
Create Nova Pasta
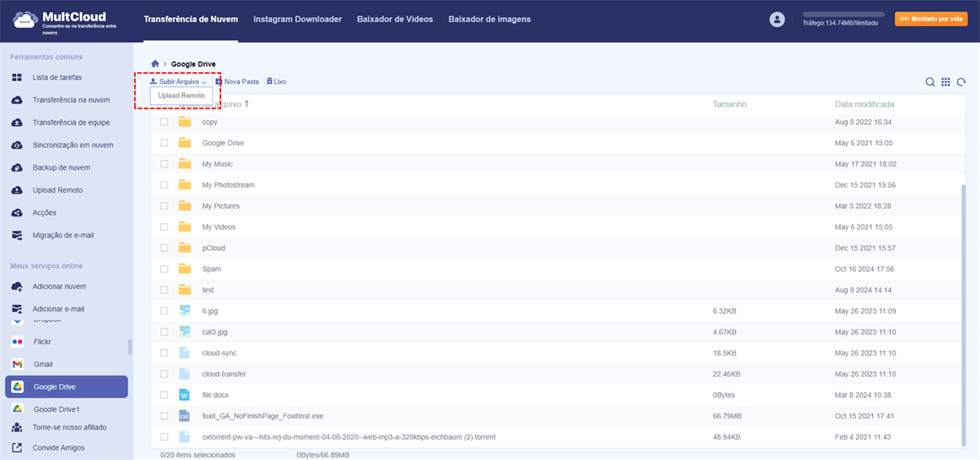click(x=237, y=82)
